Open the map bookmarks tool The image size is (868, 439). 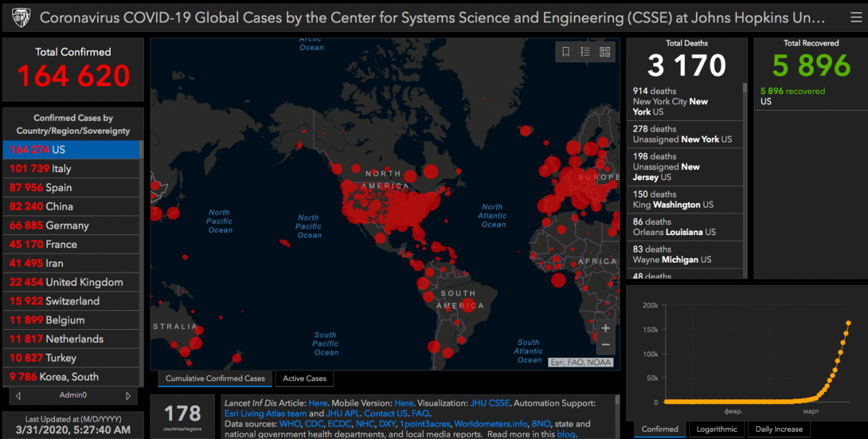pyautogui.click(x=566, y=51)
